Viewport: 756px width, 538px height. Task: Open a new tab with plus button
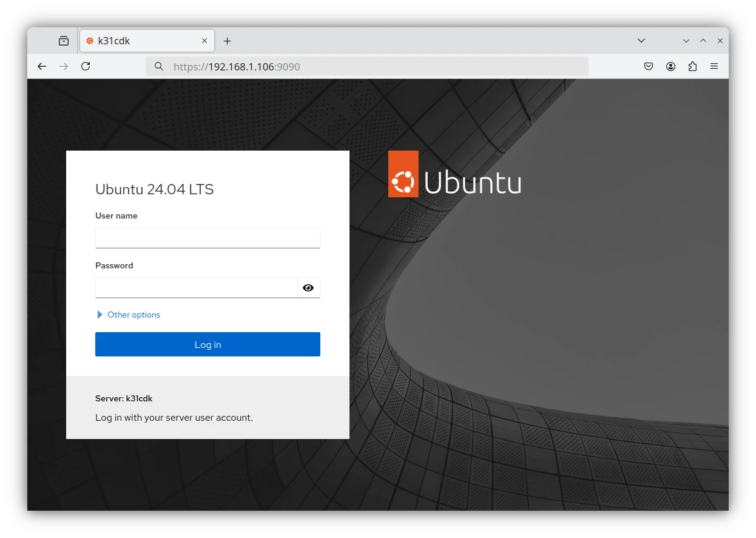point(227,41)
